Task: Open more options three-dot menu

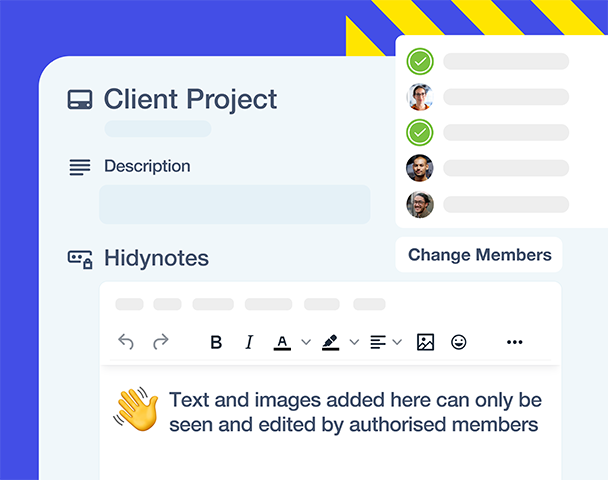Action: pyautogui.click(x=515, y=342)
